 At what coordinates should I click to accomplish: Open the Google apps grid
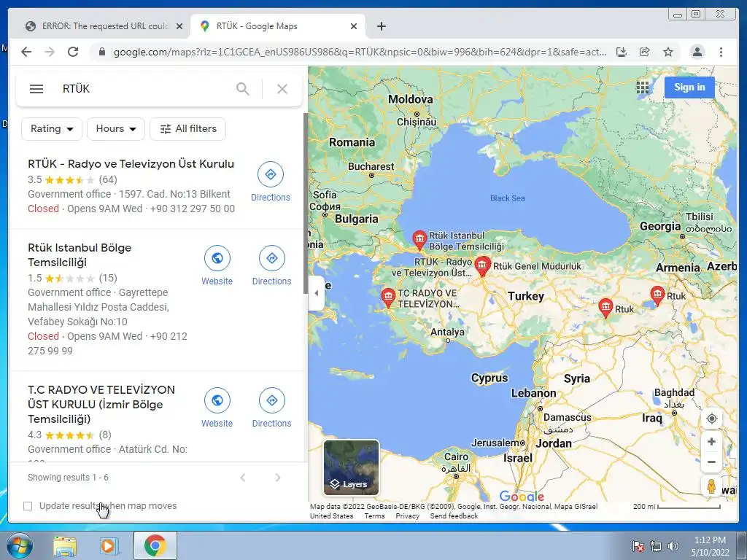point(642,87)
